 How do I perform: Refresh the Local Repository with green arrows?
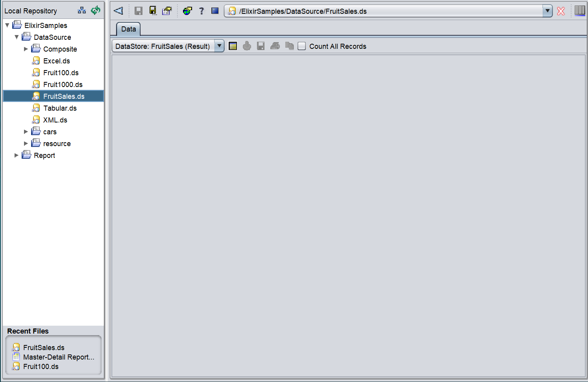96,11
